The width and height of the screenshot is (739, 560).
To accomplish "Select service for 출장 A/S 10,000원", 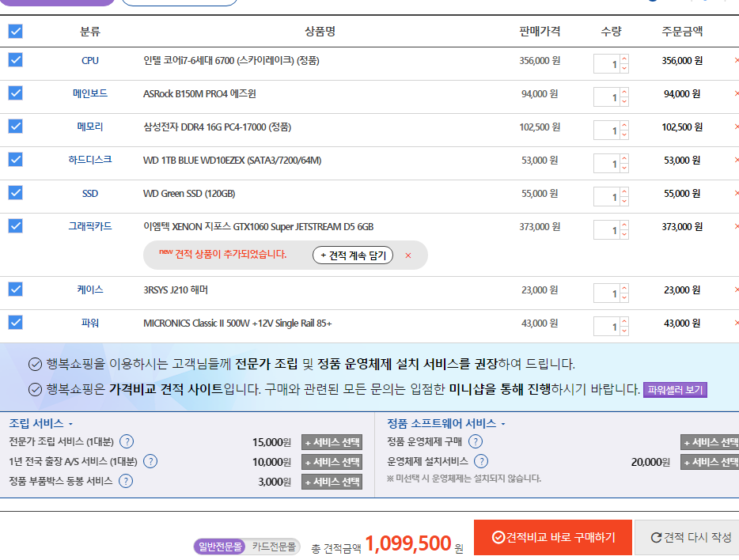I will coord(332,462).
